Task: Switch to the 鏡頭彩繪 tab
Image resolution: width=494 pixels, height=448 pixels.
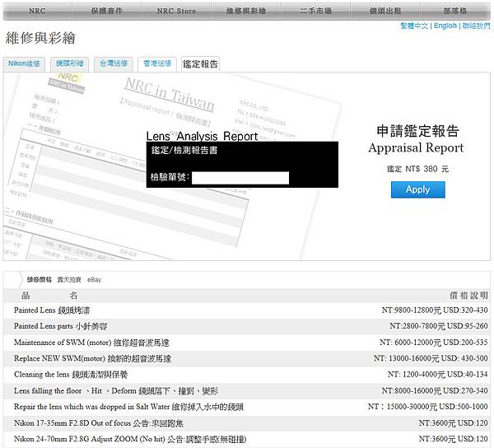Action: pyautogui.click(x=70, y=64)
